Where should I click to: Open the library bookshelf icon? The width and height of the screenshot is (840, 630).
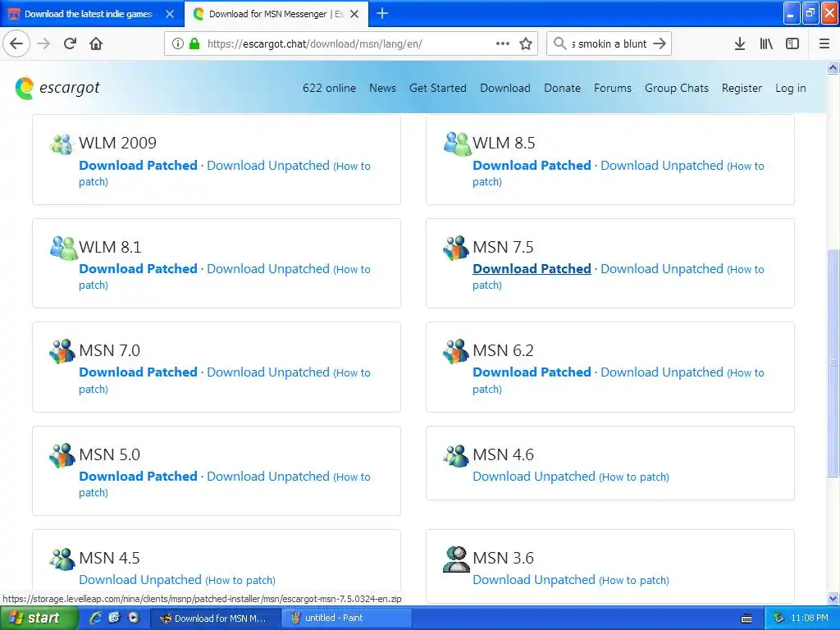click(x=766, y=44)
